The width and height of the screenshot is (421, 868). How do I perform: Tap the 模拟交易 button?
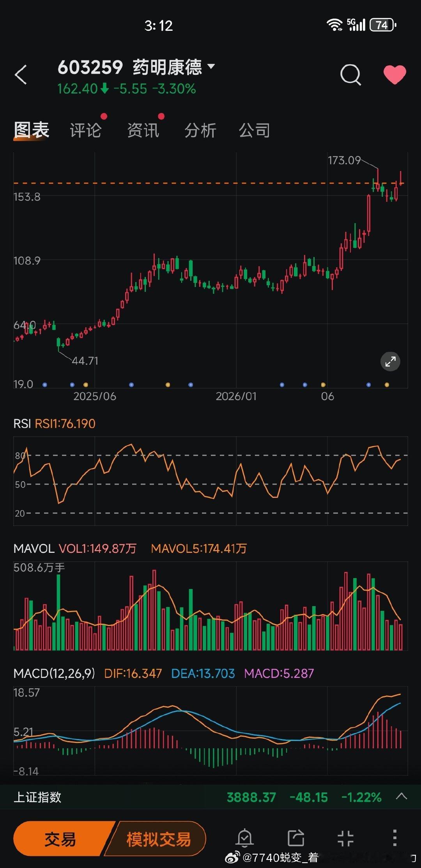tap(156, 839)
